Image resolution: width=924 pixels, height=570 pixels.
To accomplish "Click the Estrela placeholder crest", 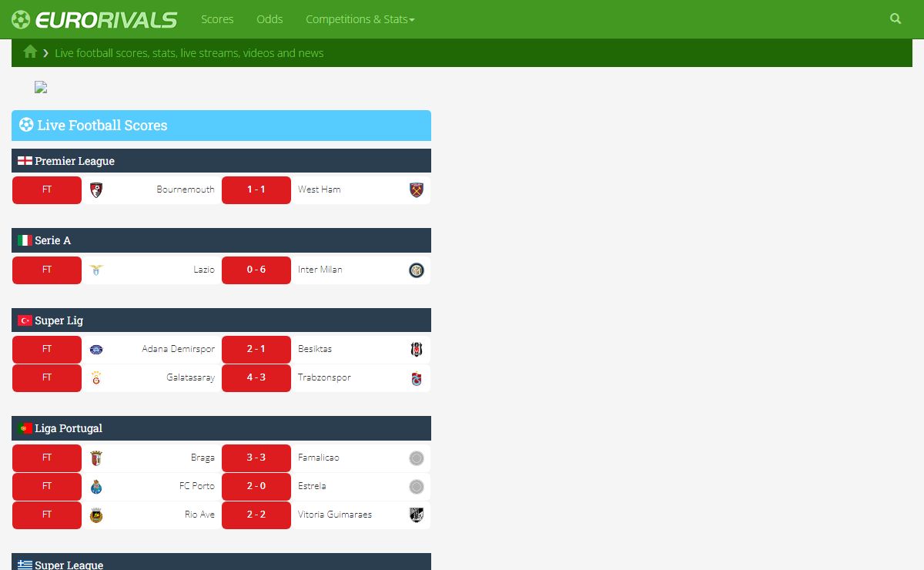I will click(x=417, y=487).
